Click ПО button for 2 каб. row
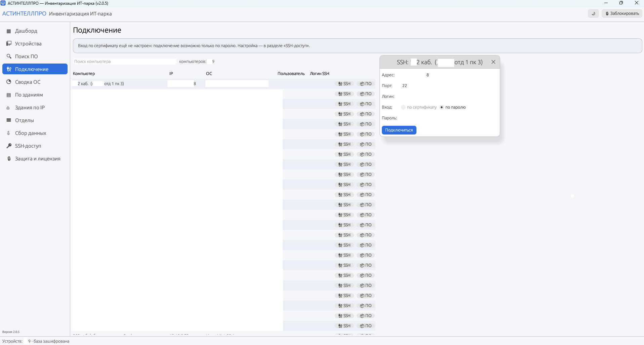The height and width of the screenshot is (345, 644). 366,84
